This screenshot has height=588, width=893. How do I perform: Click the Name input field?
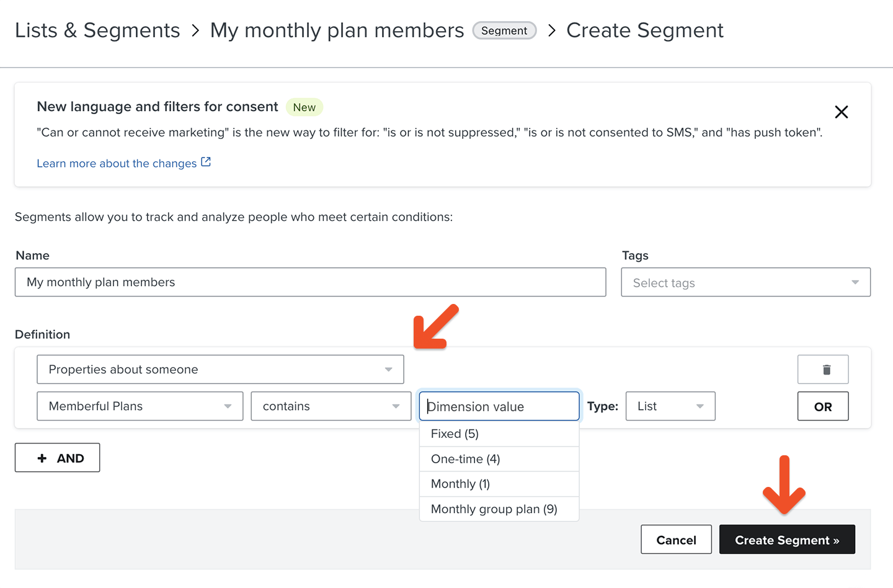click(x=310, y=282)
